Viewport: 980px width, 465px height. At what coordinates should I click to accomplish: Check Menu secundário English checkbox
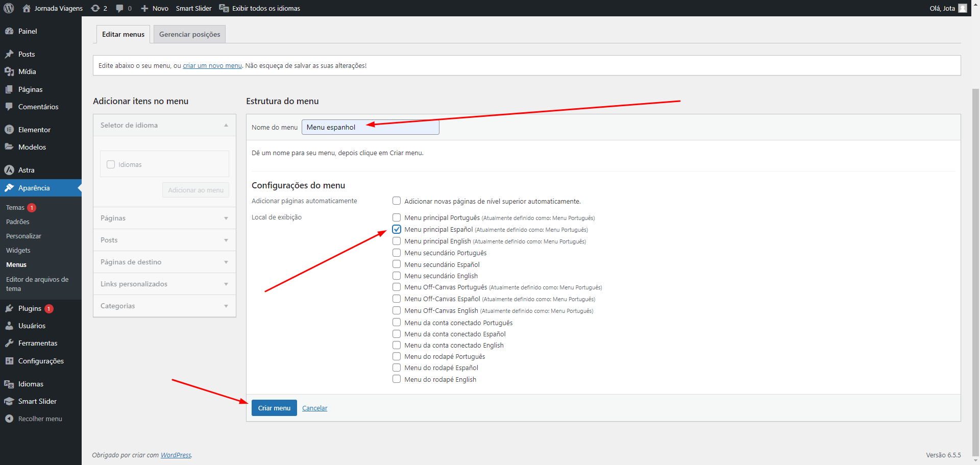click(x=397, y=276)
